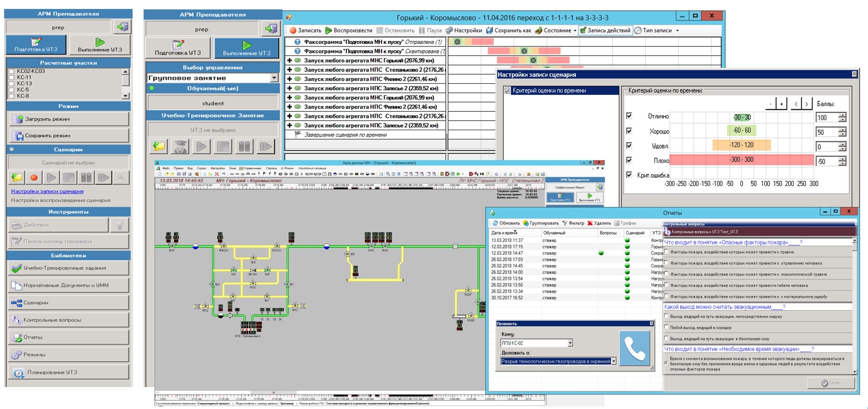Viewport: 868px width, 409px height.
Task: Open the folder icon under УТЗ не выбрано
Action: (x=159, y=147)
